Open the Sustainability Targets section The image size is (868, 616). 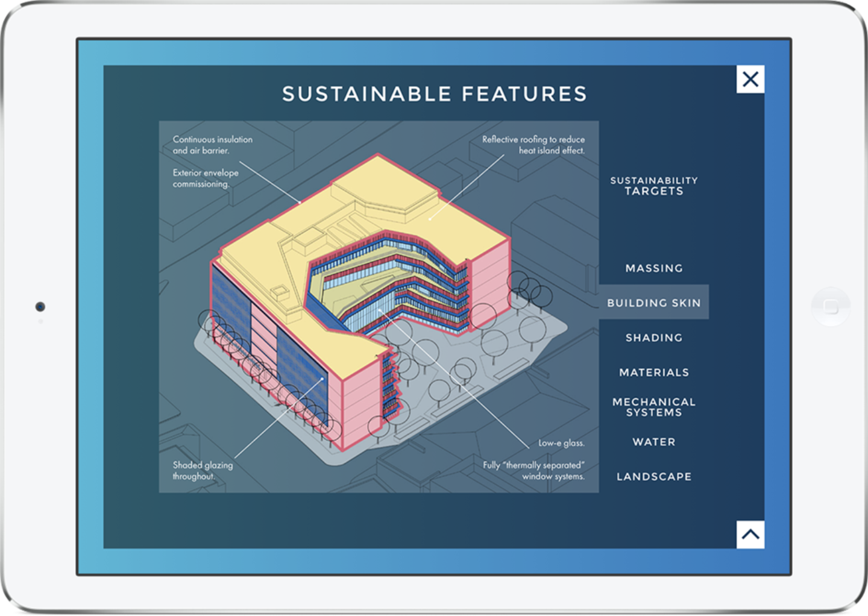pos(654,186)
